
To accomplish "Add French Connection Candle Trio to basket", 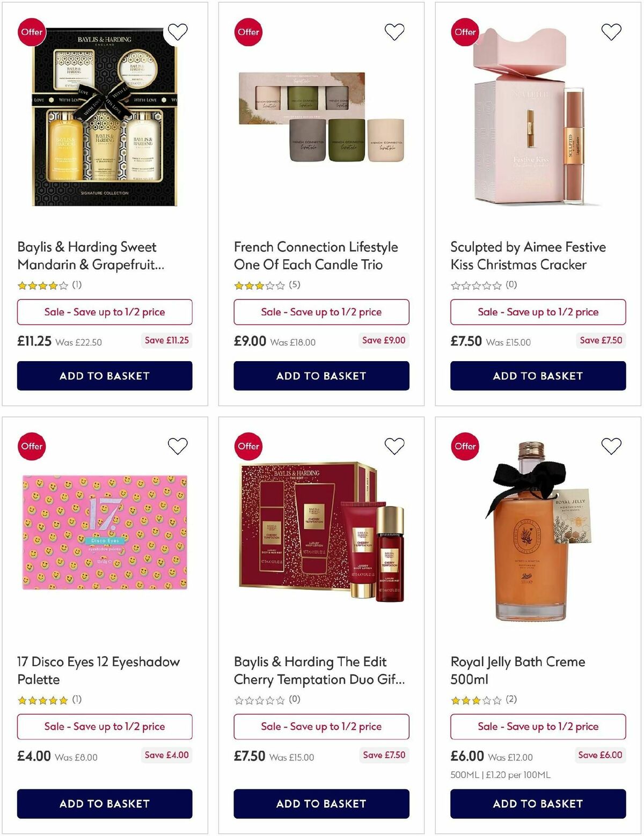I will 321,376.
